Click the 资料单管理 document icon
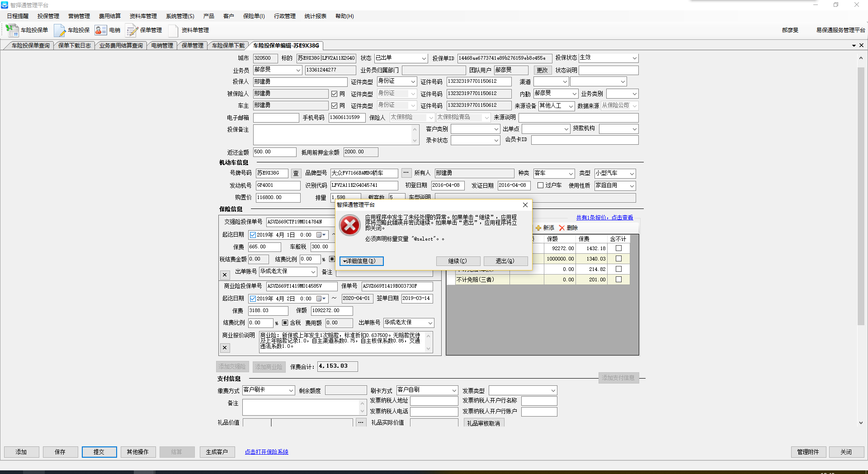 [173, 30]
